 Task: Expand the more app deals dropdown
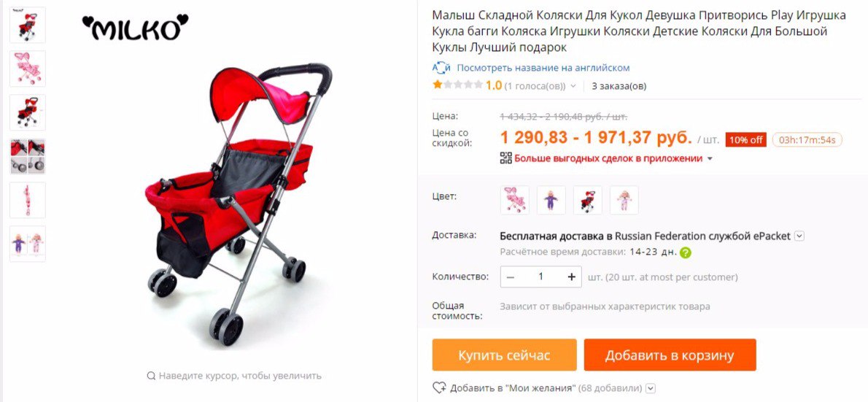point(710,159)
